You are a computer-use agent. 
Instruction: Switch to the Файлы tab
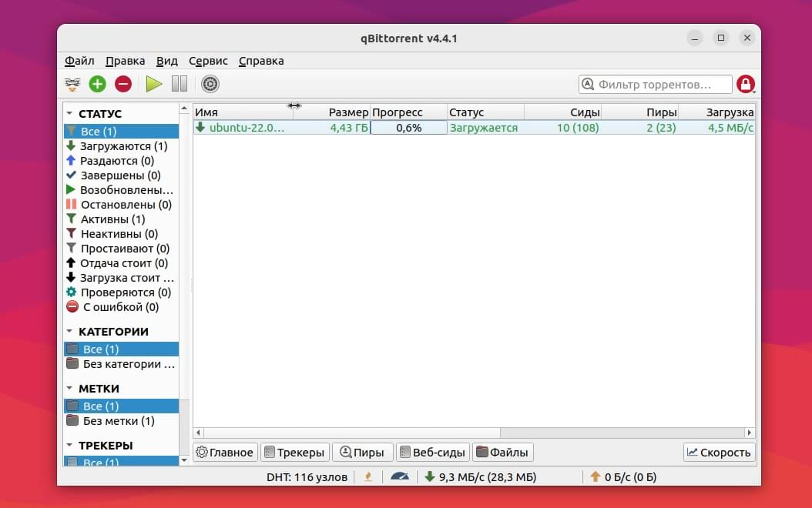coord(503,452)
